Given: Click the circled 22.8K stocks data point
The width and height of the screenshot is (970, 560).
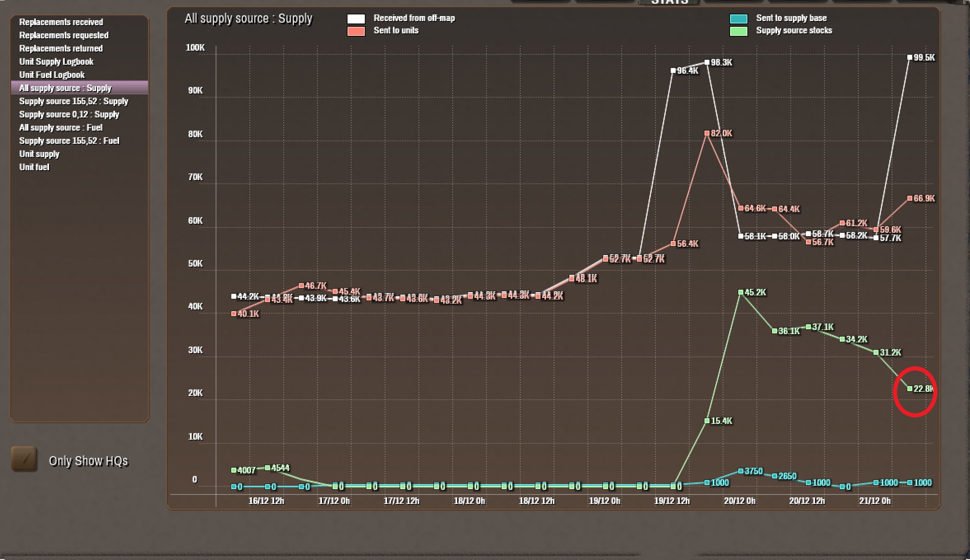Looking at the screenshot, I should pyautogui.click(x=910, y=389).
